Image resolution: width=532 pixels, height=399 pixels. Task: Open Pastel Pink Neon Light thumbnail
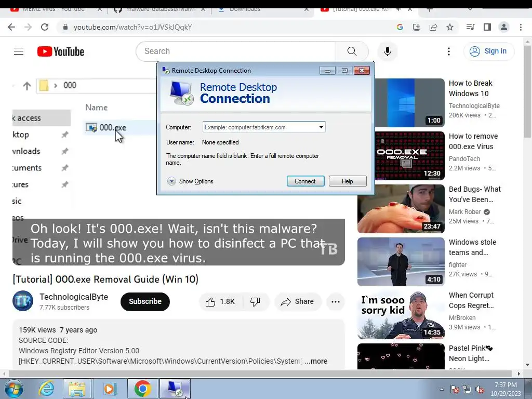click(401, 356)
